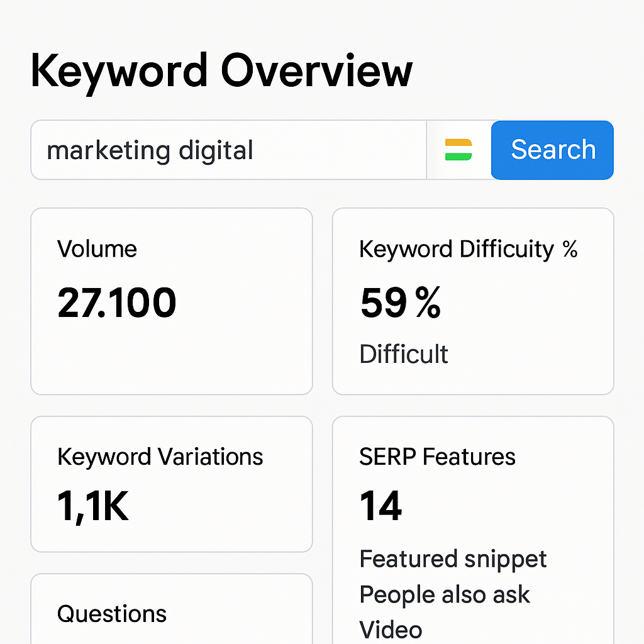
Task: Toggle the Featured snippet SERP feature
Action: pyautogui.click(x=453, y=558)
